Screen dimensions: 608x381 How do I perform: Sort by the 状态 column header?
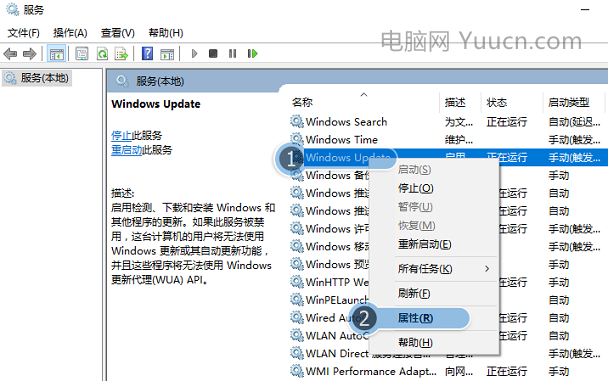pyautogui.click(x=497, y=102)
